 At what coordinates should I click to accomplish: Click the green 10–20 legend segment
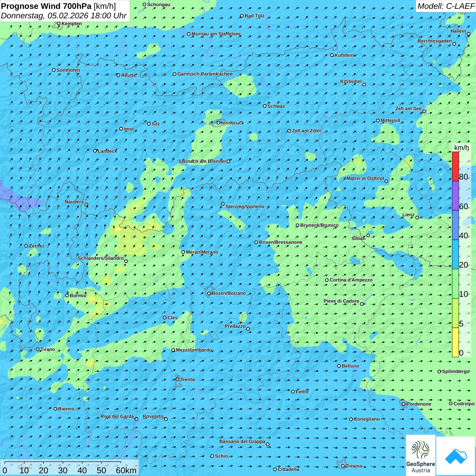click(x=455, y=284)
